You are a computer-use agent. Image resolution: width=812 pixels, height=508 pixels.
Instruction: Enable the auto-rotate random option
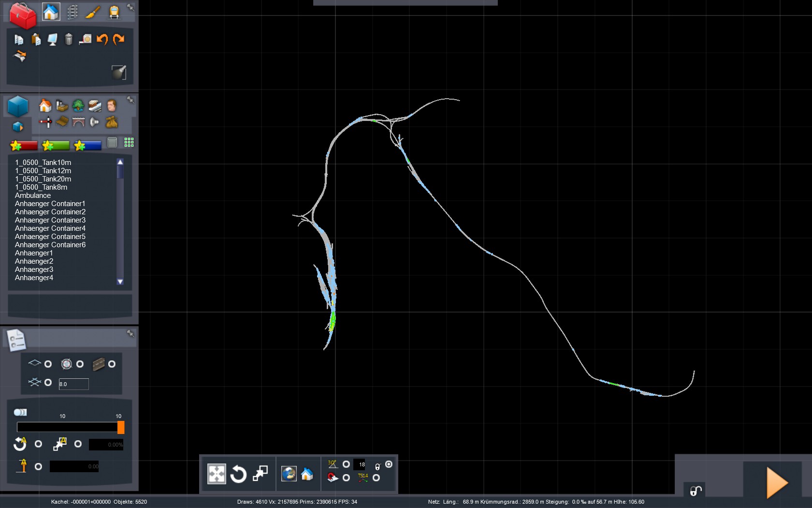coord(38,444)
